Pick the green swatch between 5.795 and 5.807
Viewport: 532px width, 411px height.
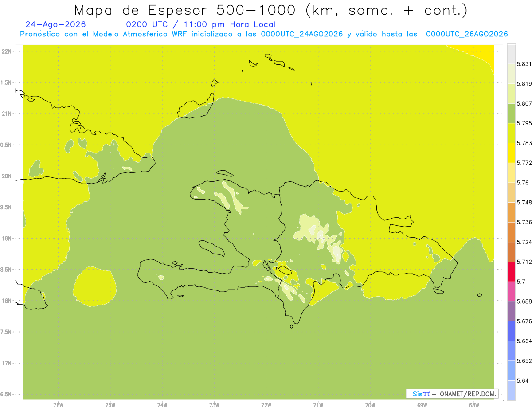pos(511,113)
